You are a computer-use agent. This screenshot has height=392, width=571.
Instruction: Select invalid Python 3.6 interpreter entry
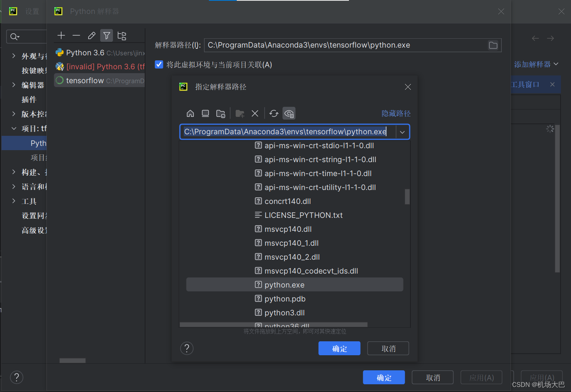tap(99, 67)
